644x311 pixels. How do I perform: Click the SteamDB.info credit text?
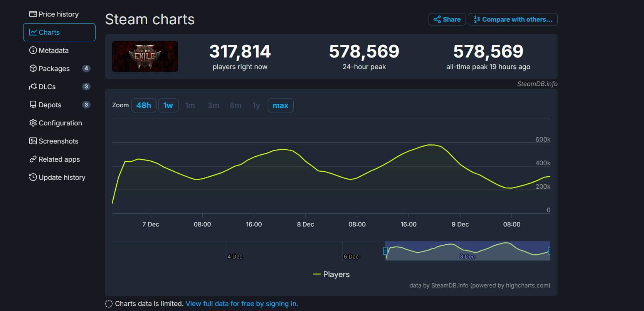click(537, 84)
